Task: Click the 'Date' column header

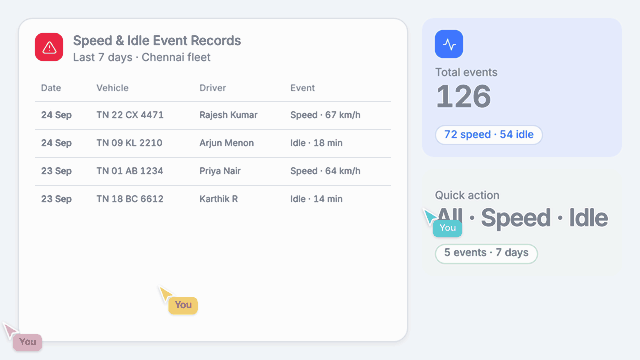Action: [51, 88]
